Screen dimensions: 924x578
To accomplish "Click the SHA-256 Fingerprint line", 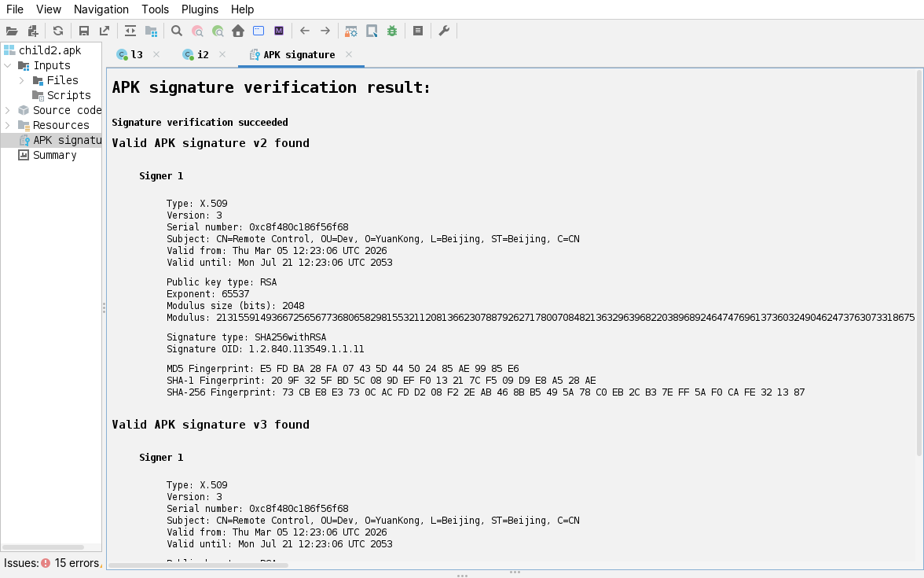I will 486,392.
